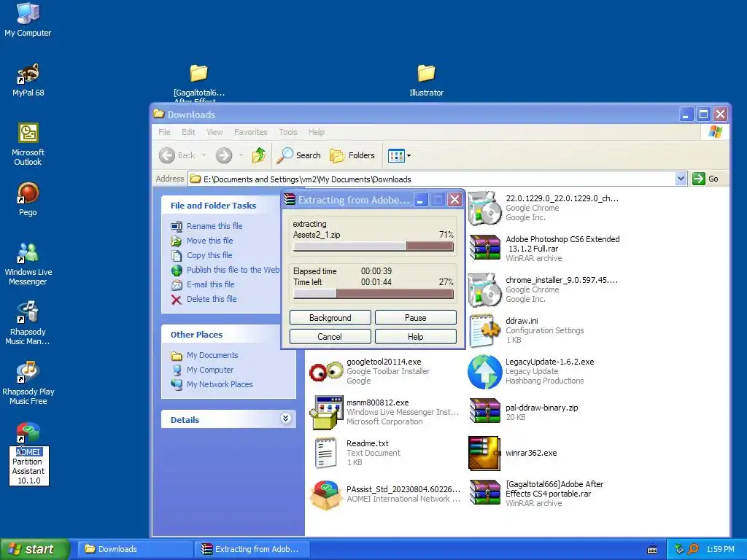747x560 pixels.
Task: Select Adobe Photoshop CS6 Extended rar file
Action: click(x=544, y=249)
